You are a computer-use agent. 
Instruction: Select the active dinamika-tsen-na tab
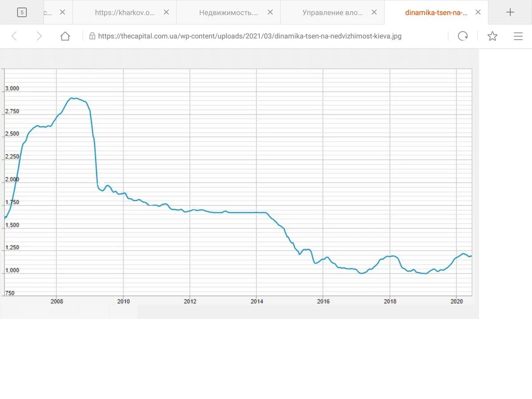(x=436, y=13)
